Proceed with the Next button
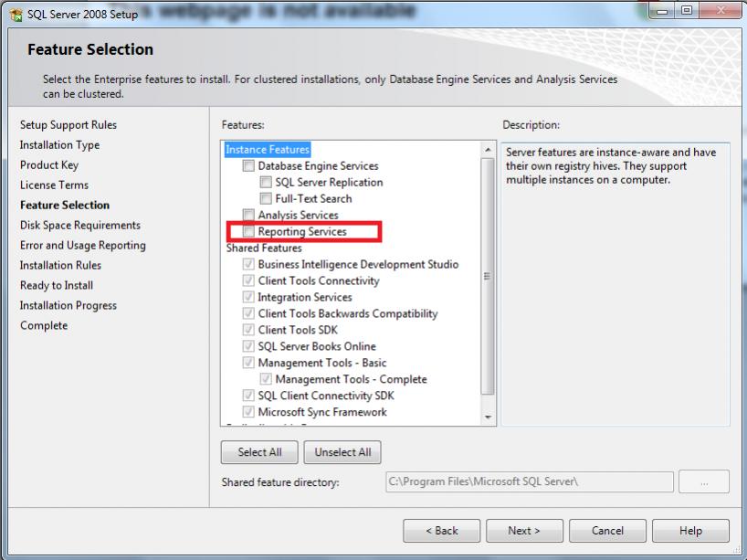This screenshot has height=560, width=747. pyautogui.click(x=524, y=531)
